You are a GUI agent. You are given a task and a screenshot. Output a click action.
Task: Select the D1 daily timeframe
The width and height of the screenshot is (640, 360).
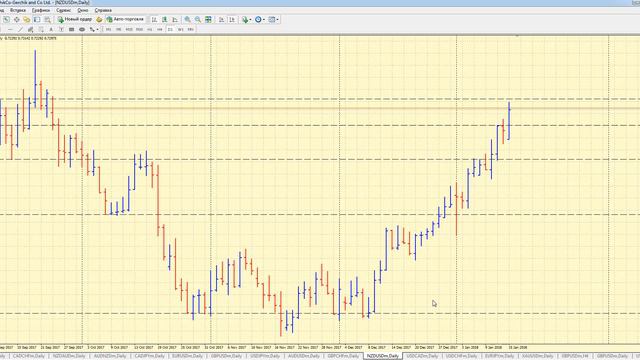coord(170,29)
